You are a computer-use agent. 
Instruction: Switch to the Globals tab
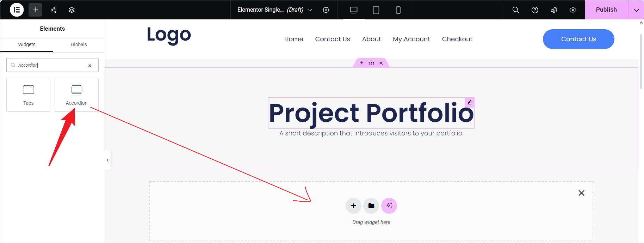(x=79, y=44)
